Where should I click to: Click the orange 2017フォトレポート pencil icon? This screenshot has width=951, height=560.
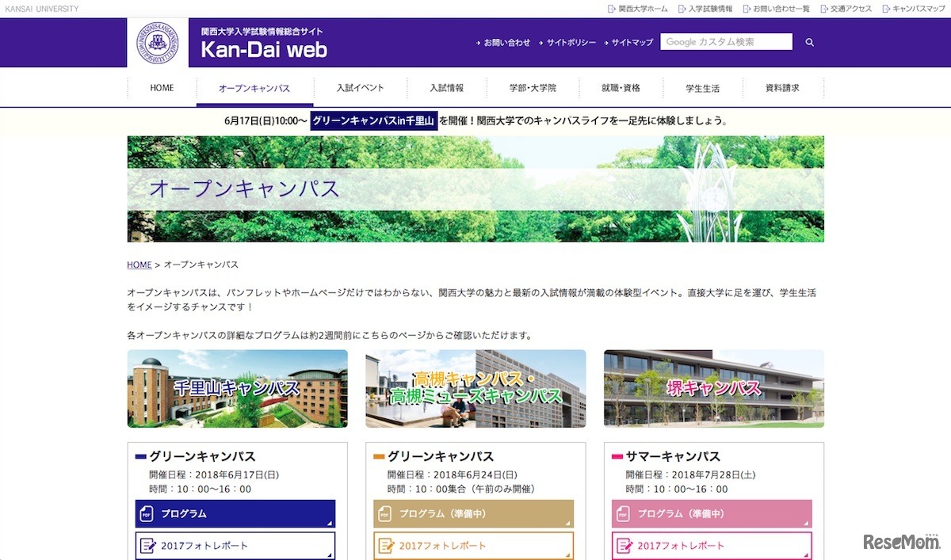coord(386,546)
